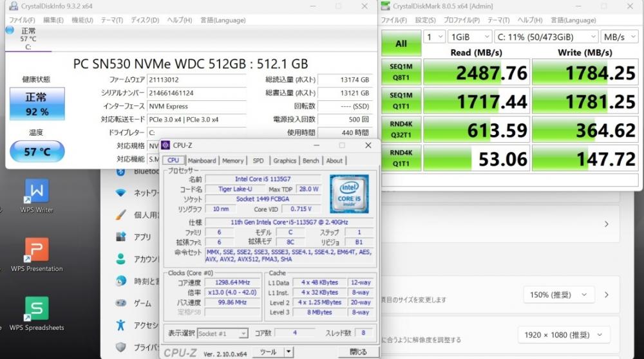The height and width of the screenshot is (359, 644).
Task: Run the SEQ1M Q1T1 test
Action: pyautogui.click(x=401, y=101)
